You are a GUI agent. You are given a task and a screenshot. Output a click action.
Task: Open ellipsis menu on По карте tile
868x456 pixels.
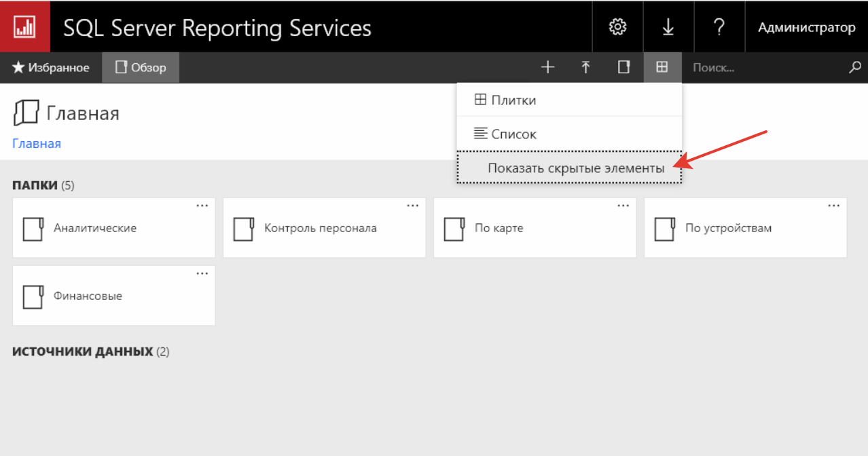623,206
